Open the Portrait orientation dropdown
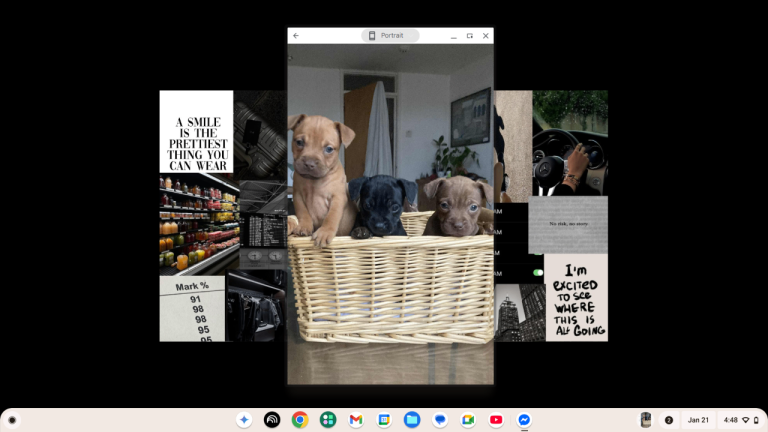This screenshot has width=768, height=432. pyautogui.click(x=390, y=36)
